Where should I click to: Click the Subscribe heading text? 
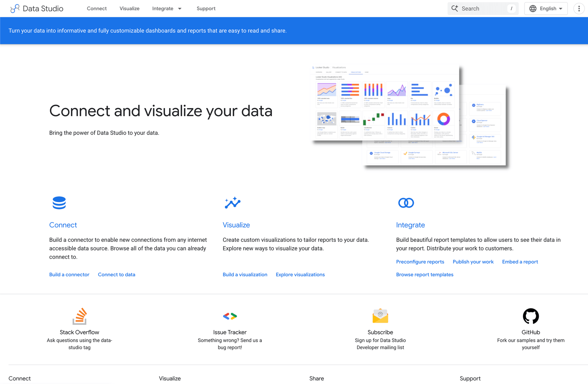coord(380,332)
